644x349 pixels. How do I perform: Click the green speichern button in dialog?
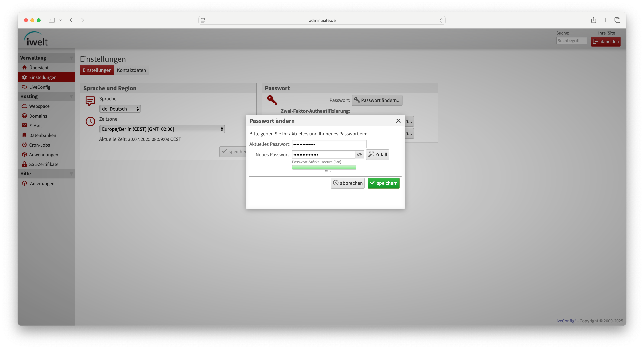(383, 183)
